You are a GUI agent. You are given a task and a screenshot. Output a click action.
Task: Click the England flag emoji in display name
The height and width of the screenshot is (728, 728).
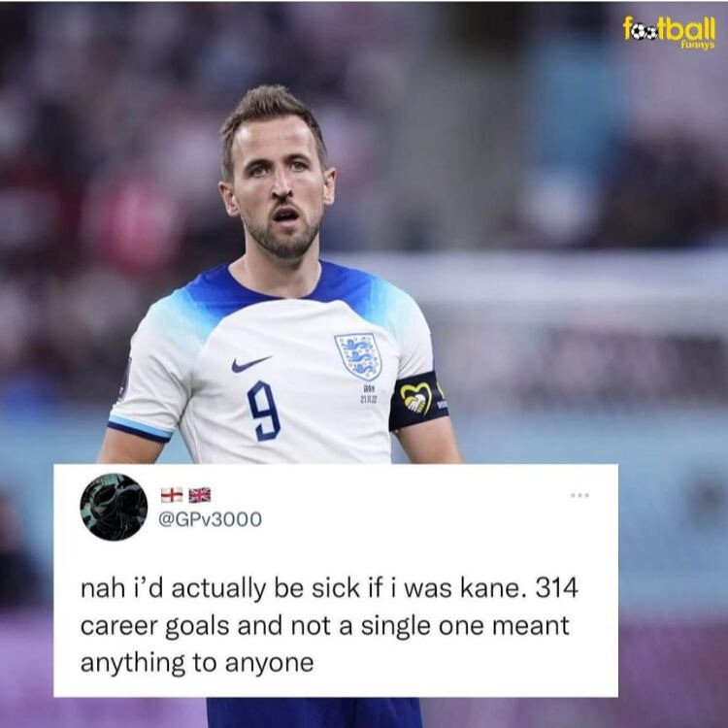[172, 495]
